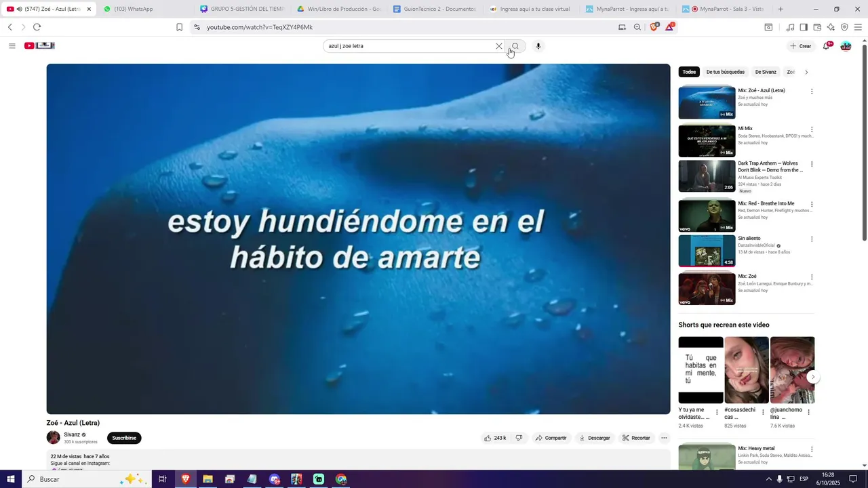
Task: Click the Recortar clip button
Action: [x=636, y=438]
